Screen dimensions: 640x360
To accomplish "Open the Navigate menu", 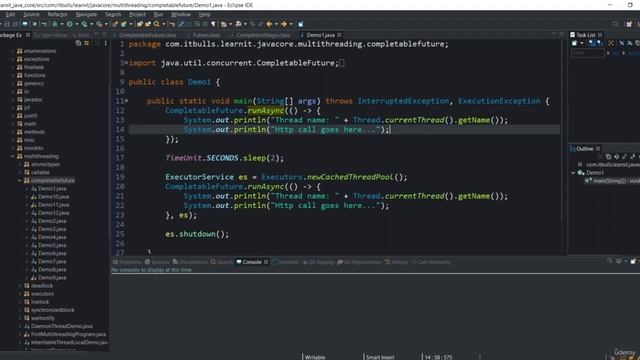I will point(86,14).
